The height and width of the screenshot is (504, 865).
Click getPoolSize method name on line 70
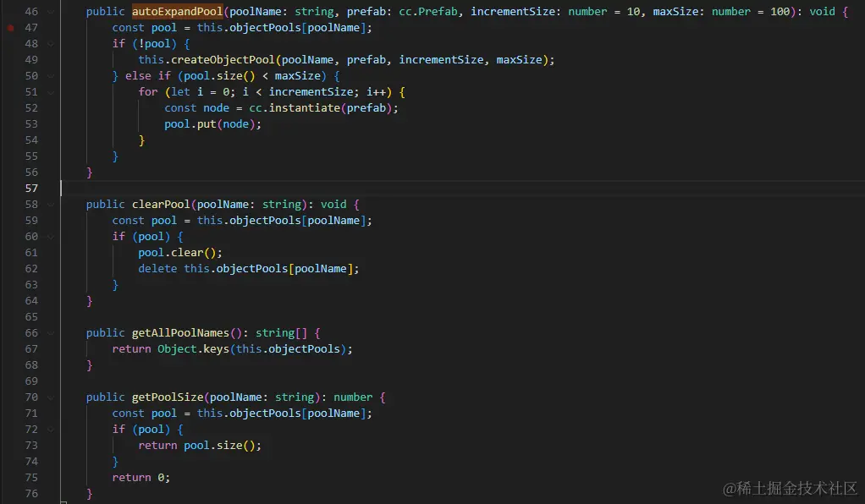coord(167,397)
